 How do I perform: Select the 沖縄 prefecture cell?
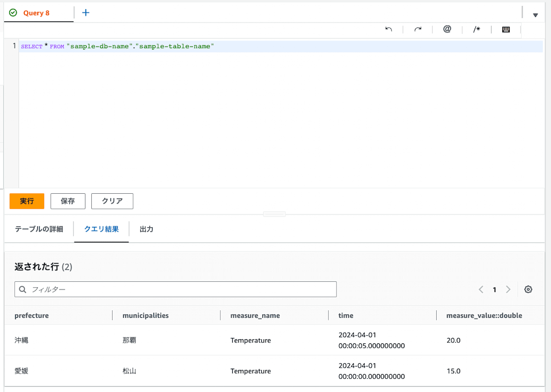22,340
